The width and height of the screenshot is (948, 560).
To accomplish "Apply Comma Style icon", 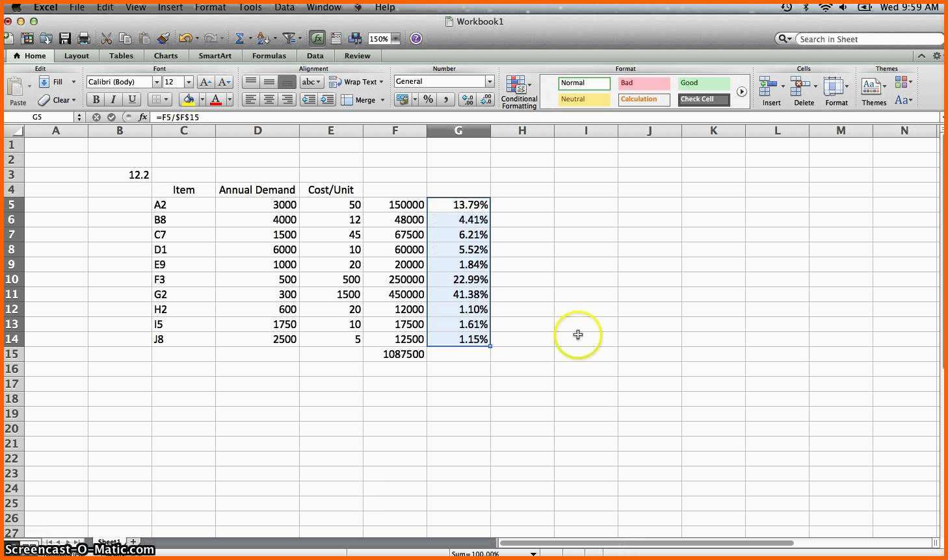I will click(445, 99).
